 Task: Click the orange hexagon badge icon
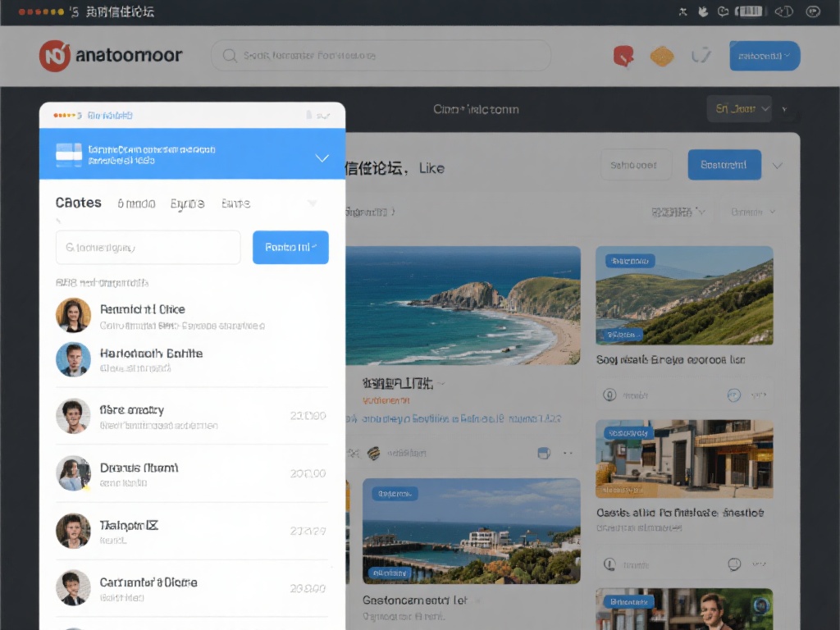[662, 56]
